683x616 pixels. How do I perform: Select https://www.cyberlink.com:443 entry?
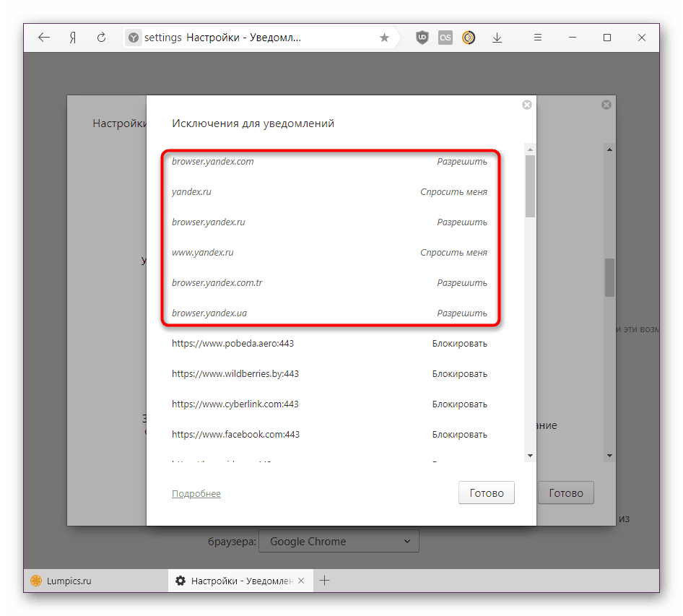(x=235, y=404)
